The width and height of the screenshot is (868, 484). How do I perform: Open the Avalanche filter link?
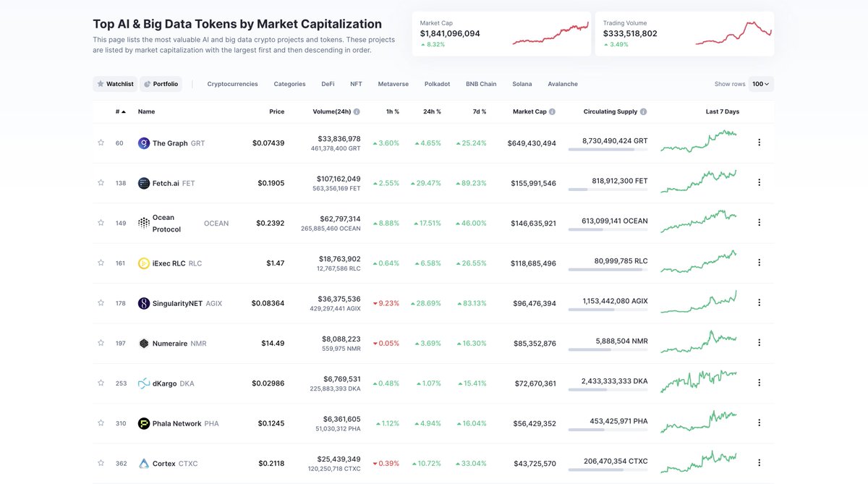point(563,84)
